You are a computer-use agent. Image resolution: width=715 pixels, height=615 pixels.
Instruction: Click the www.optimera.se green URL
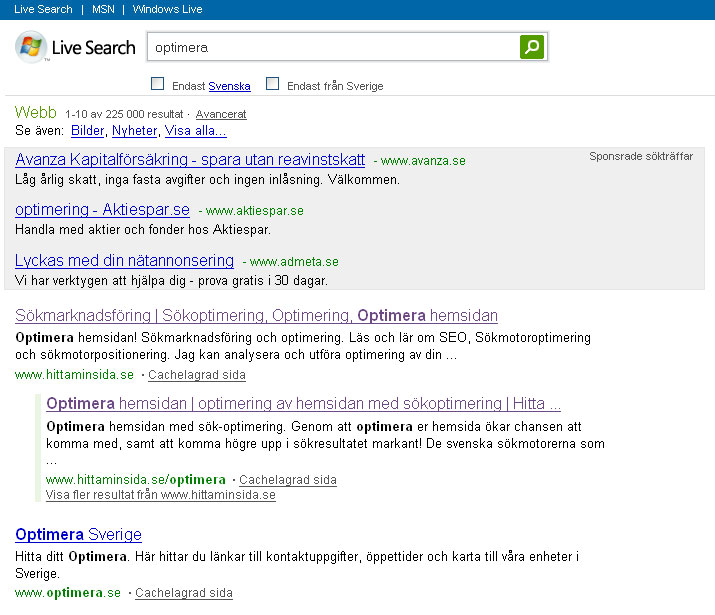coord(68,593)
